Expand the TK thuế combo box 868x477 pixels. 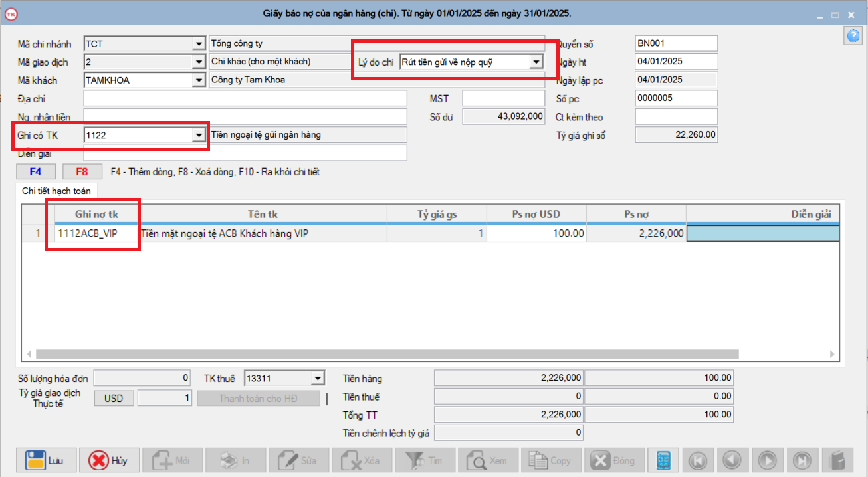(x=318, y=379)
